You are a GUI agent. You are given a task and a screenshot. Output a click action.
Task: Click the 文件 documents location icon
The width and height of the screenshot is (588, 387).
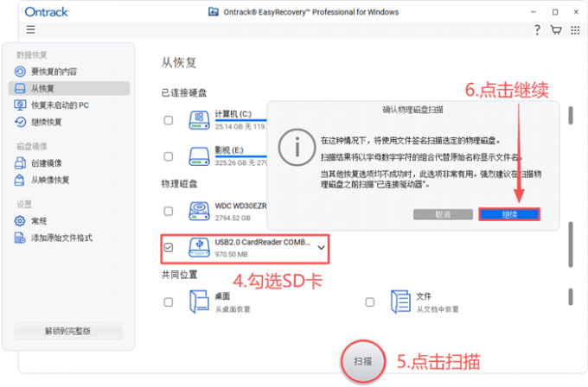400,301
